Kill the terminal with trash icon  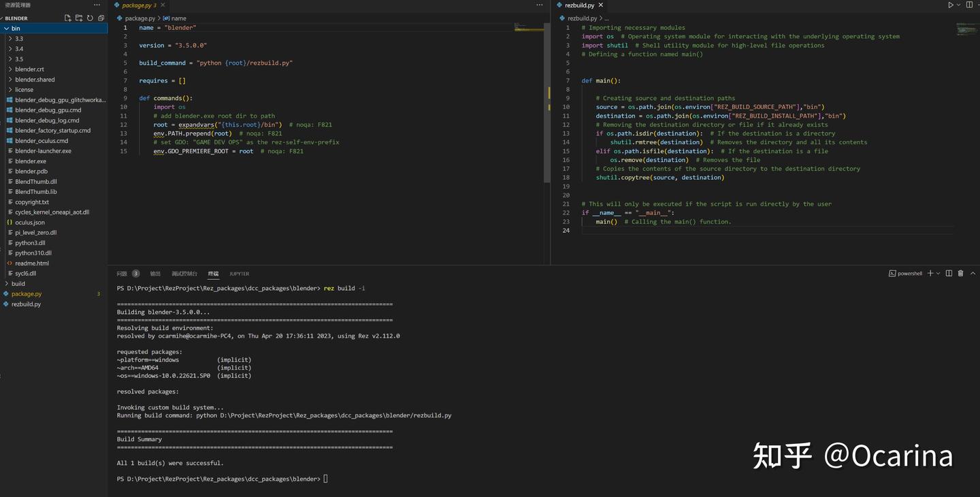tap(960, 274)
